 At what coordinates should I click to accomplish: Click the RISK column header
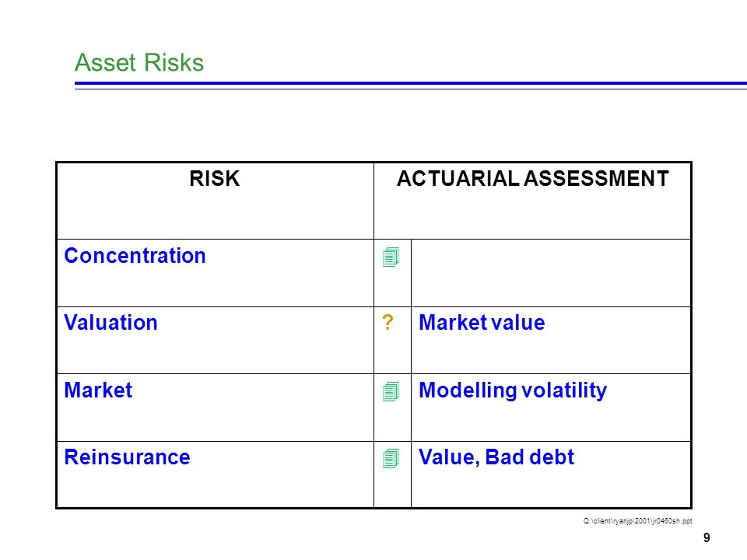tap(215, 179)
